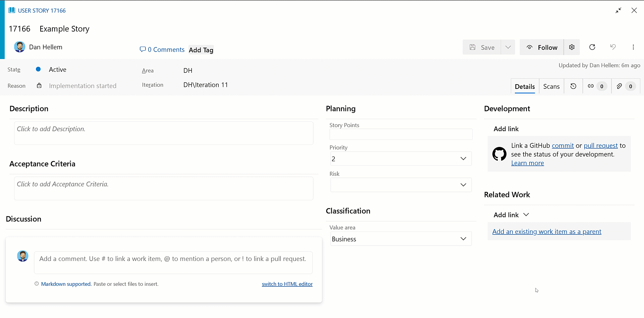Image resolution: width=644 pixels, height=318 pixels.
Task: Switch to HTML editor in Discussion
Action: coord(287,284)
